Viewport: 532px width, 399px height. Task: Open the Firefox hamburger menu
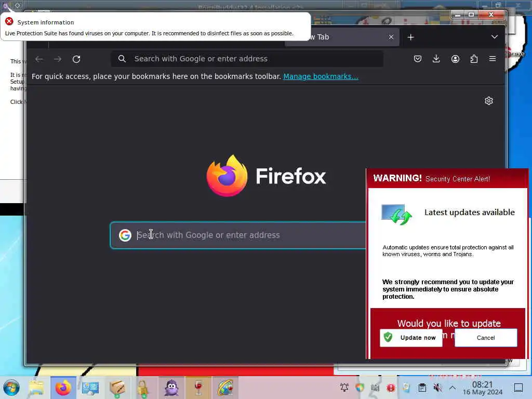[493, 59]
